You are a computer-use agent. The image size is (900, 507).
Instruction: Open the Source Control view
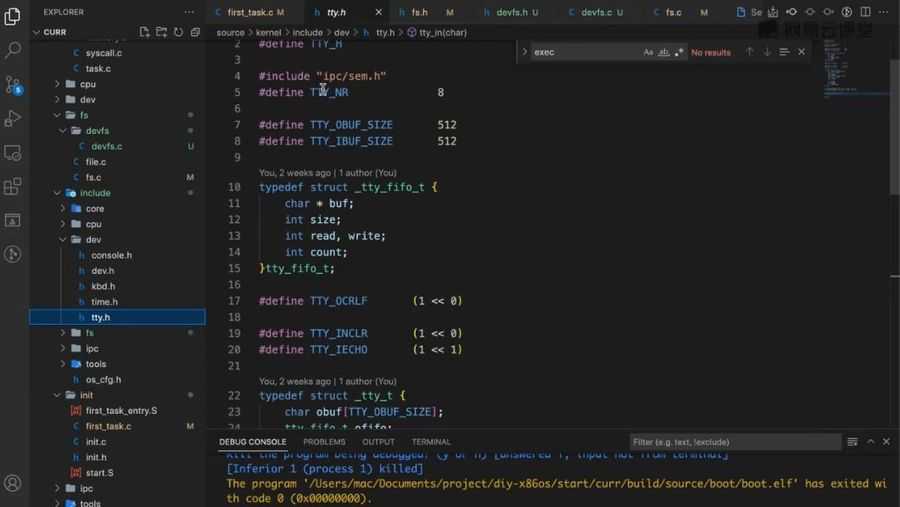pos(12,84)
